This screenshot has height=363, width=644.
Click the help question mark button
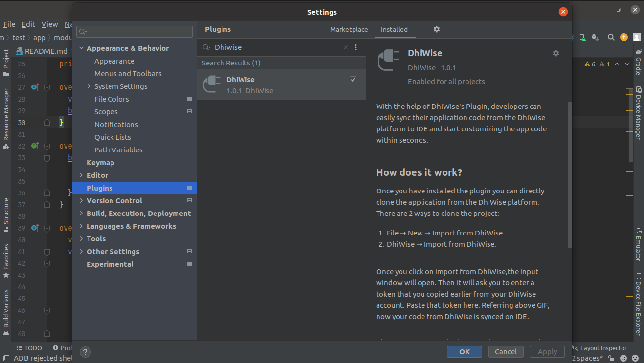(85, 352)
